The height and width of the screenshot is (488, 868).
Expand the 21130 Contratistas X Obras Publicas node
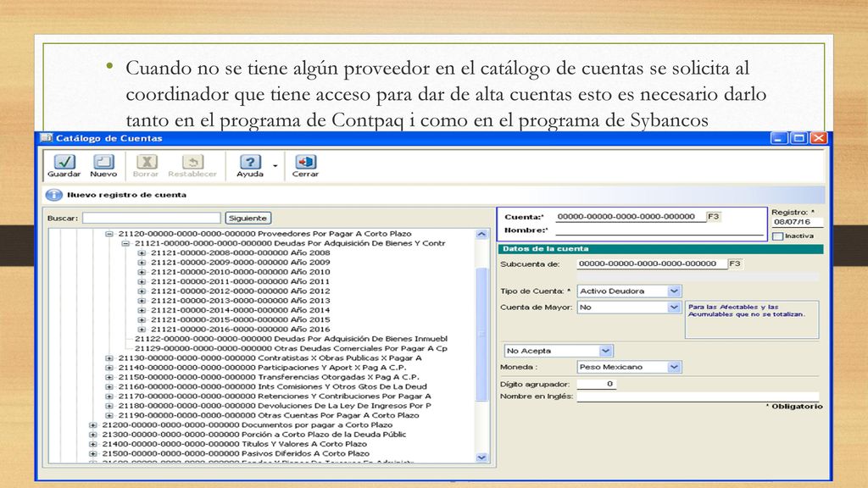pos(109,358)
